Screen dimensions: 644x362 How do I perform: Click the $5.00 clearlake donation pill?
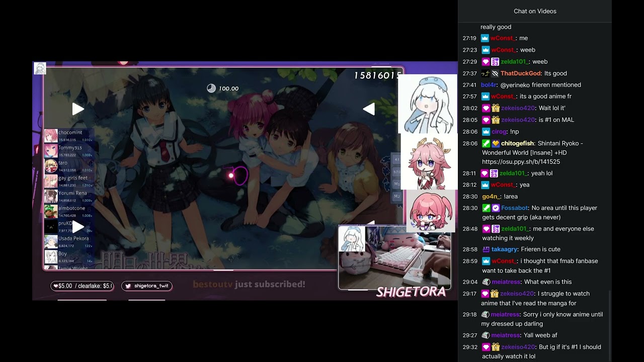pos(83,286)
